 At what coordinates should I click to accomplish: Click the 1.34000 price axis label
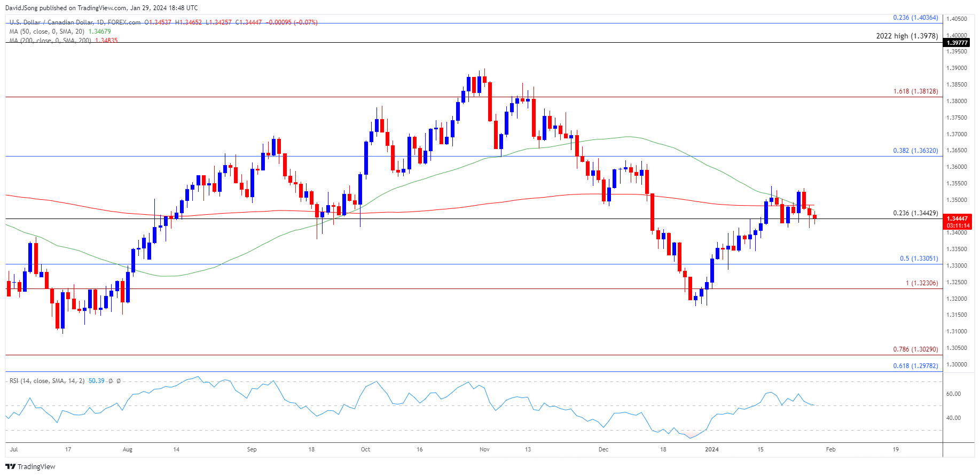[x=957, y=232]
